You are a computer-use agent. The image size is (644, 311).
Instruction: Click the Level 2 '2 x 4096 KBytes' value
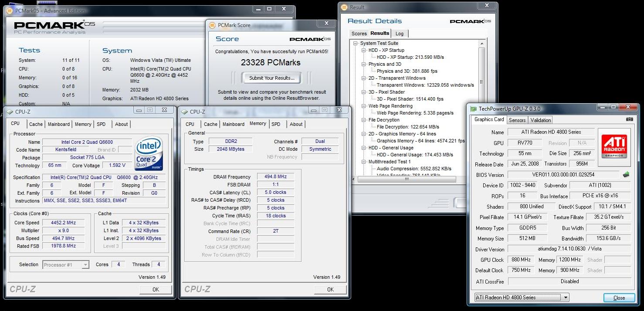144,238
